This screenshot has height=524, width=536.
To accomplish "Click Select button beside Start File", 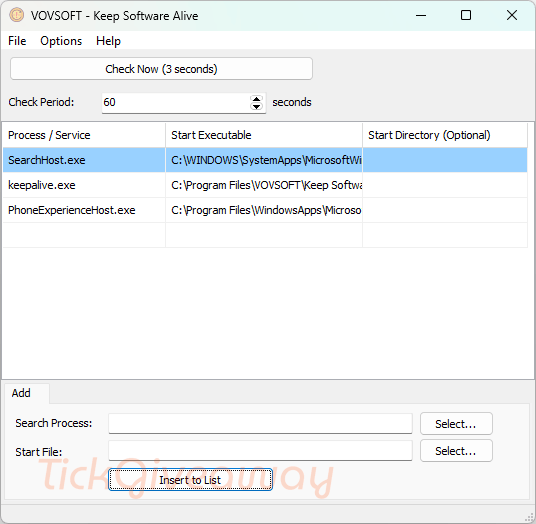I will (x=456, y=451).
